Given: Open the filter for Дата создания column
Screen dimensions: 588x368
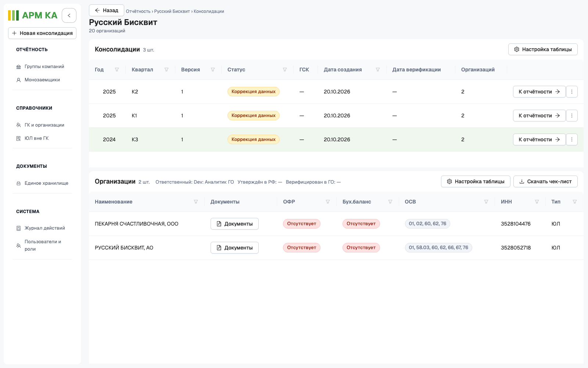Looking at the screenshot, I should click(x=378, y=70).
